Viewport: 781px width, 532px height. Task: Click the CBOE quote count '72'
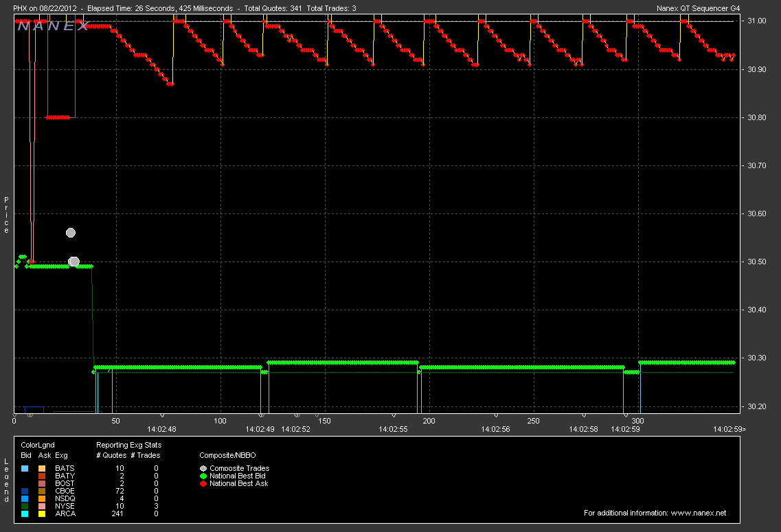click(120, 491)
